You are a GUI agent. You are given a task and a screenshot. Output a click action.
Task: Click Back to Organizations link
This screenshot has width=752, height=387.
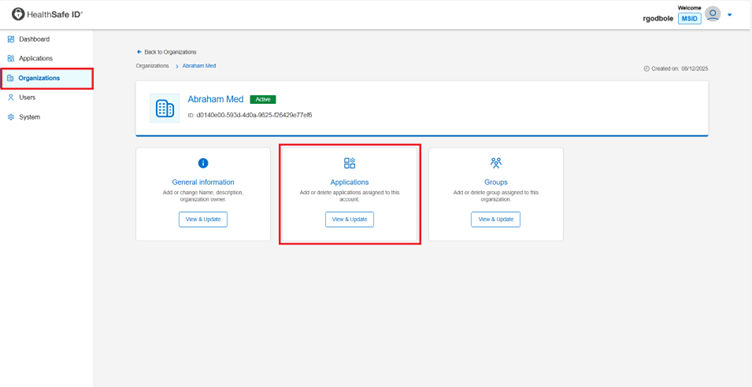coord(170,52)
